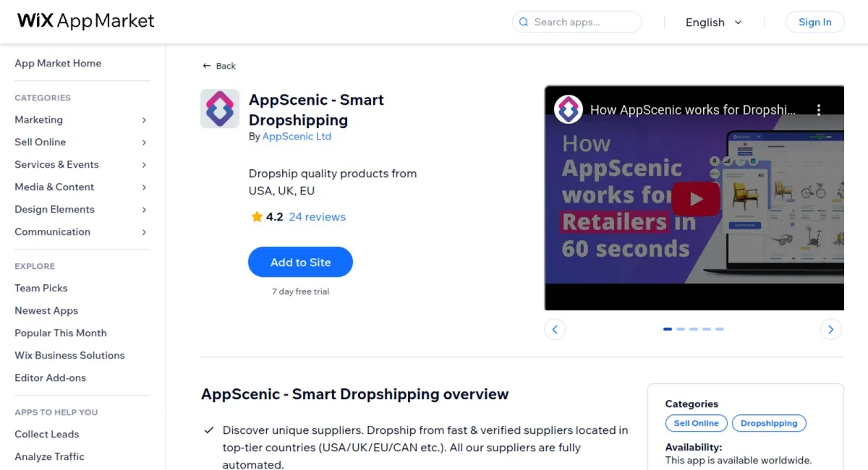Image resolution: width=868 pixels, height=470 pixels.
Task: Open the Sell Online category
Action: 41,142
